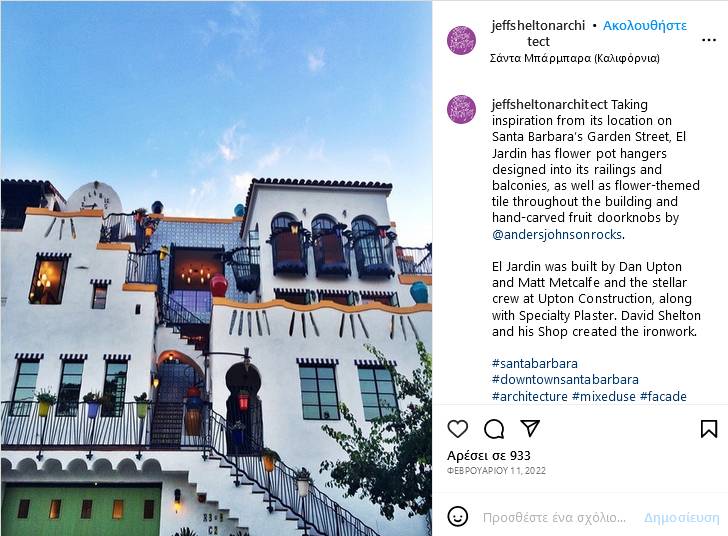728x536 pixels.
Task: Click the avatar beside the caption
Action: click(461, 110)
